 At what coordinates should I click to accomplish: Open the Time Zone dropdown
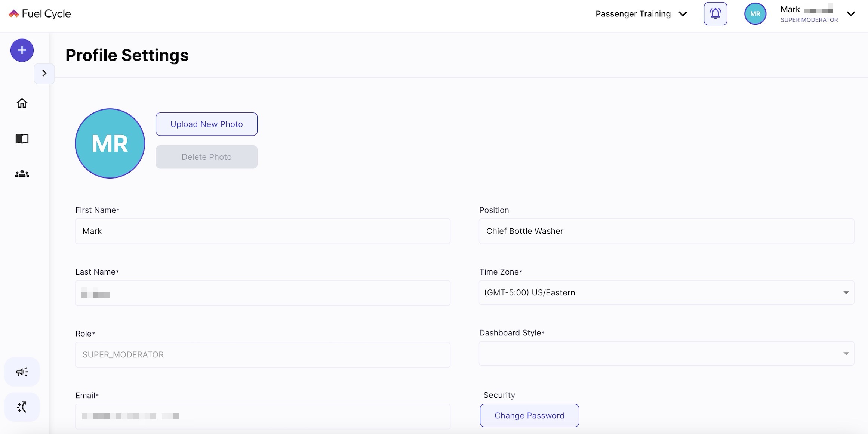pos(666,292)
